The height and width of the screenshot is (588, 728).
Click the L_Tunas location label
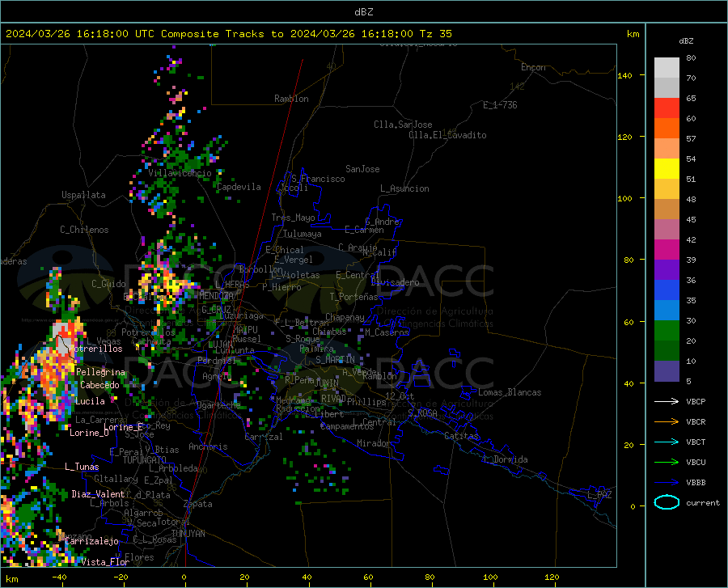(82, 467)
